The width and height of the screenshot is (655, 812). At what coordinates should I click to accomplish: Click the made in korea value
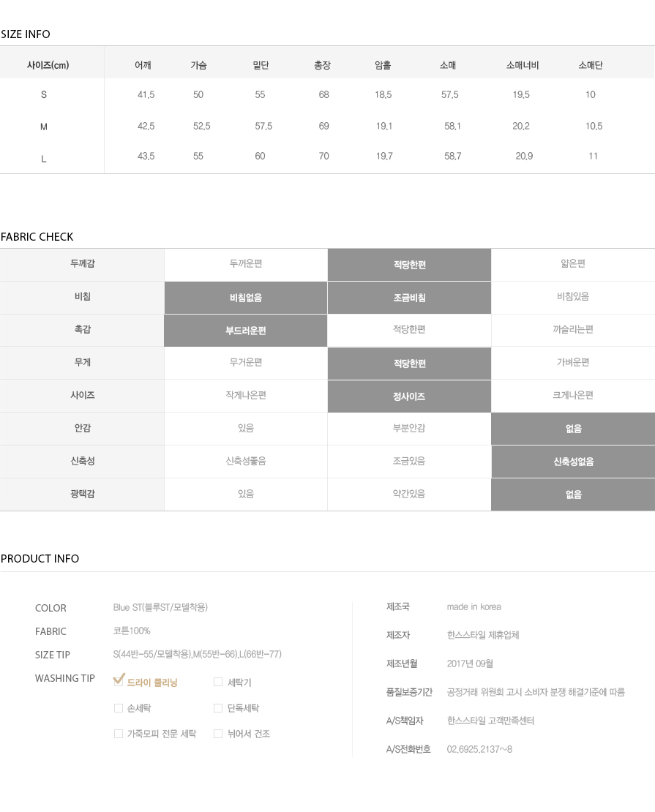pyautogui.click(x=474, y=607)
